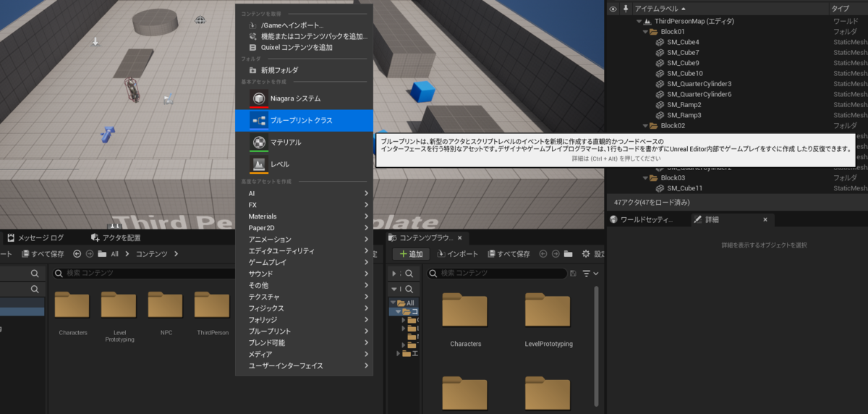Open the フォリッジ submenu
Viewport: 868px width, 414px height.
(304, 320)
